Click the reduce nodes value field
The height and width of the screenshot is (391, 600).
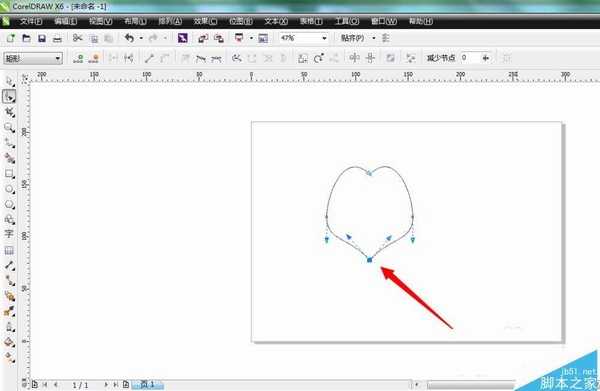point(470,58)
